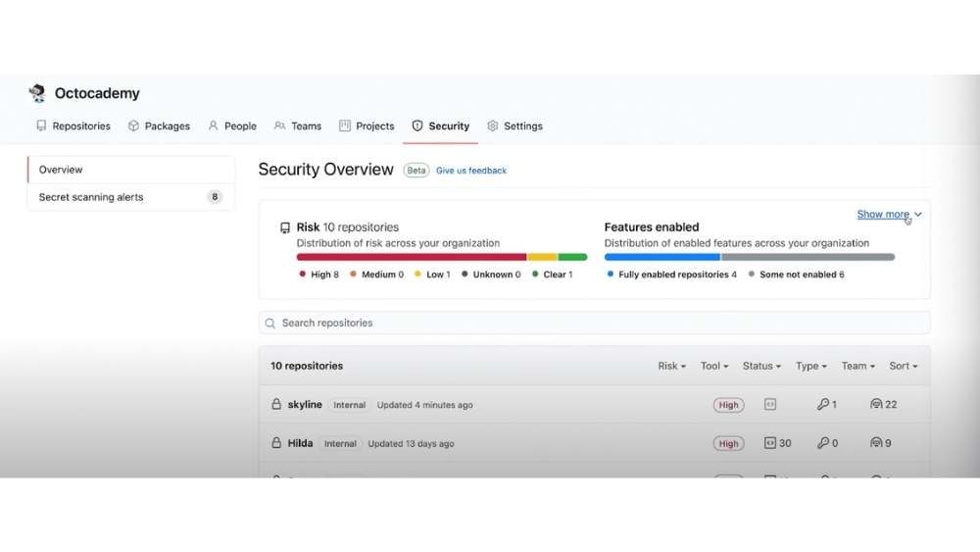Open the Status filter dropdown
The width and height of the screenshot is (980, 552).
[761, 366]
